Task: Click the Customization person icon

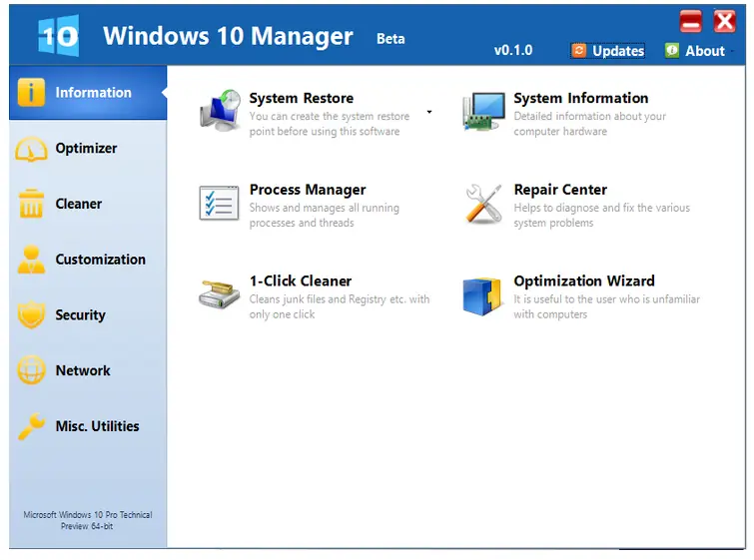Action: coord(31,260)
